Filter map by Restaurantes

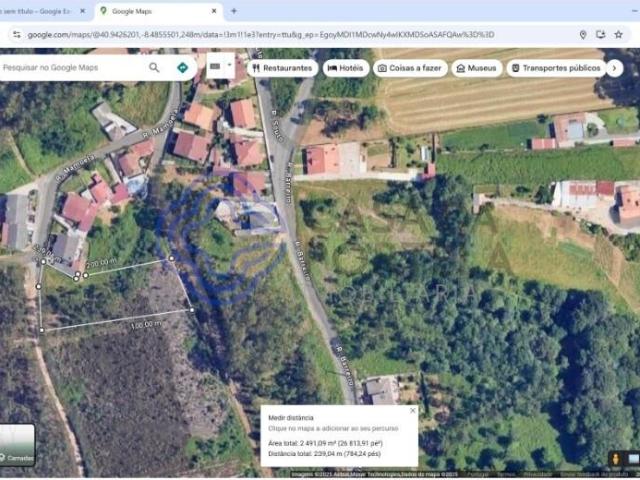(282, 68)
